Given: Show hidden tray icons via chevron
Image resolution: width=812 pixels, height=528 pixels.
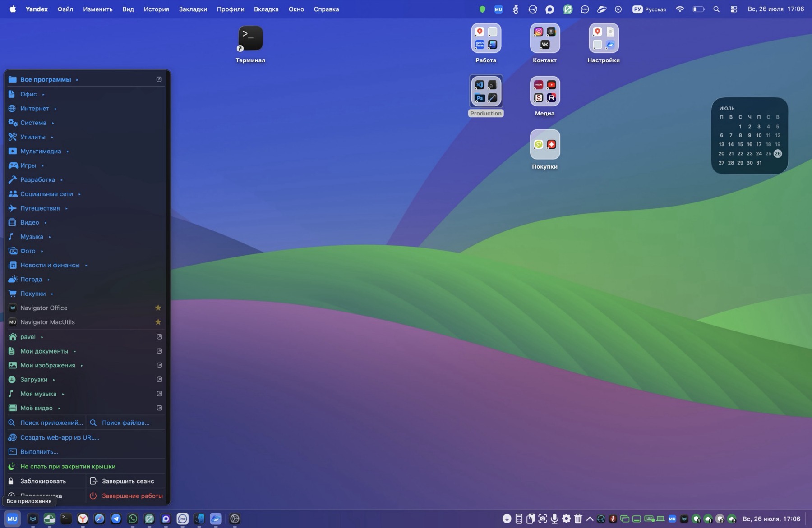Looking at the screenshot, I should tap(590, 519).
